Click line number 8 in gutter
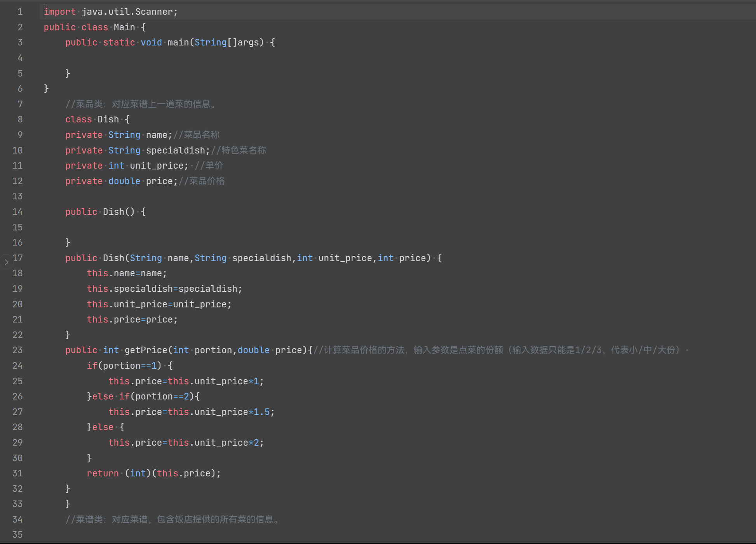Image resolution: width=756 pixels, height=544 pixels. coord(20,119)
